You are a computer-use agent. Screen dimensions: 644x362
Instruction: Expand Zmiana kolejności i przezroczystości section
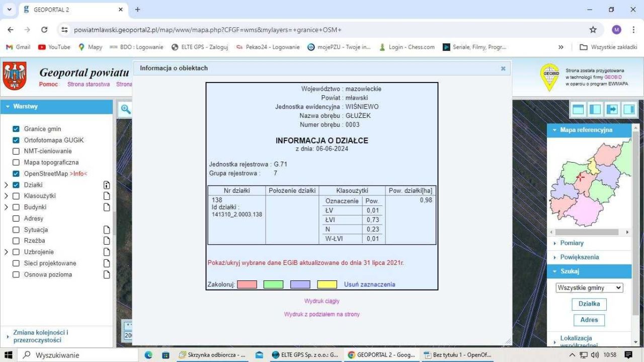(41, 336)
